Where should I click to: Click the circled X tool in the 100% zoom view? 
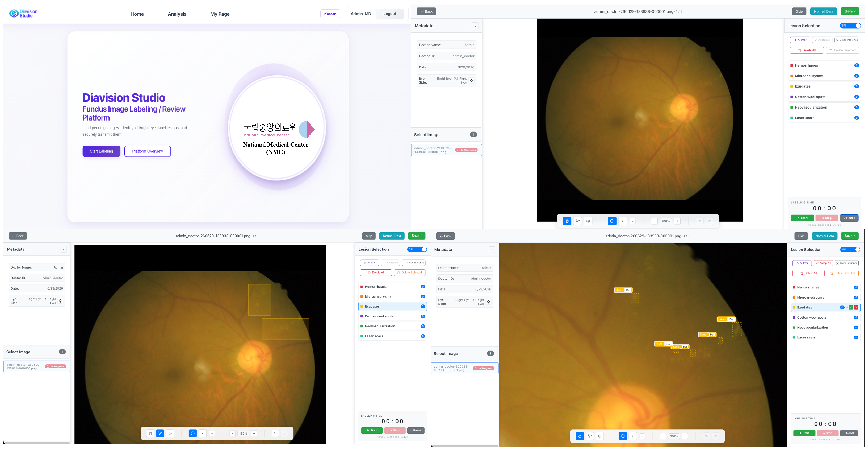pos(588,221)
